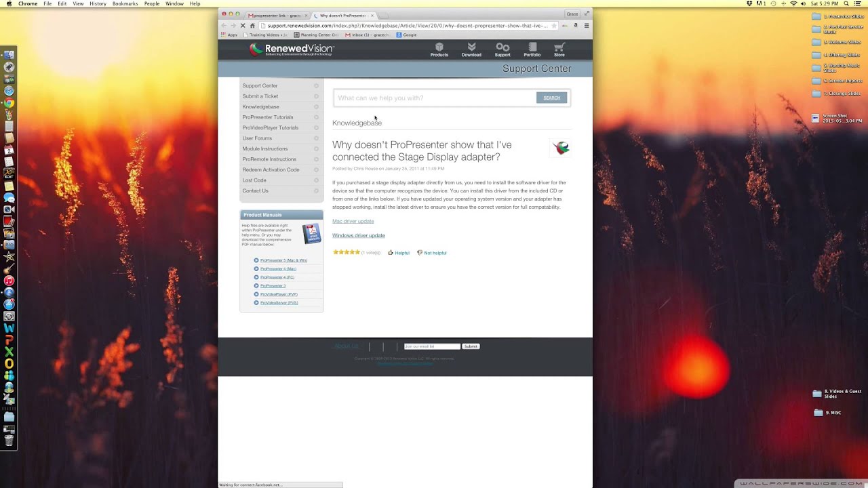Open the Inbox bookmark
Viewport: 868px width, 488px height.
click(368, 35)
